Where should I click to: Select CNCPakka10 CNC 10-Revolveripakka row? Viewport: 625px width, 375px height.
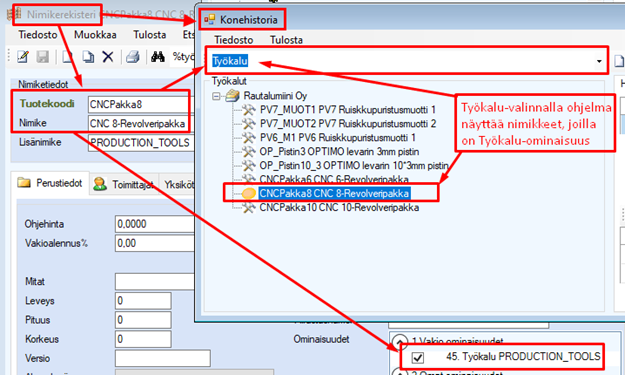[339, 207]
